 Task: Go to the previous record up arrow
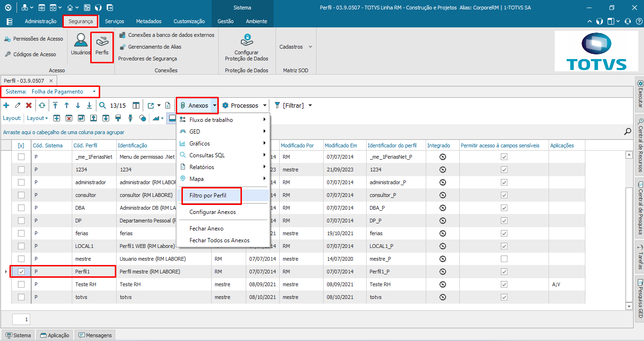(x=67, y=105)
